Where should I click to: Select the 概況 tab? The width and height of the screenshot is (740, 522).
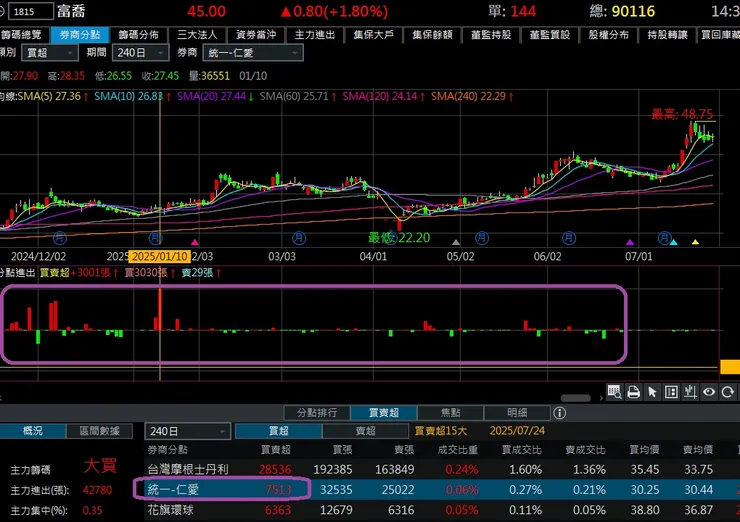[33, 431]
